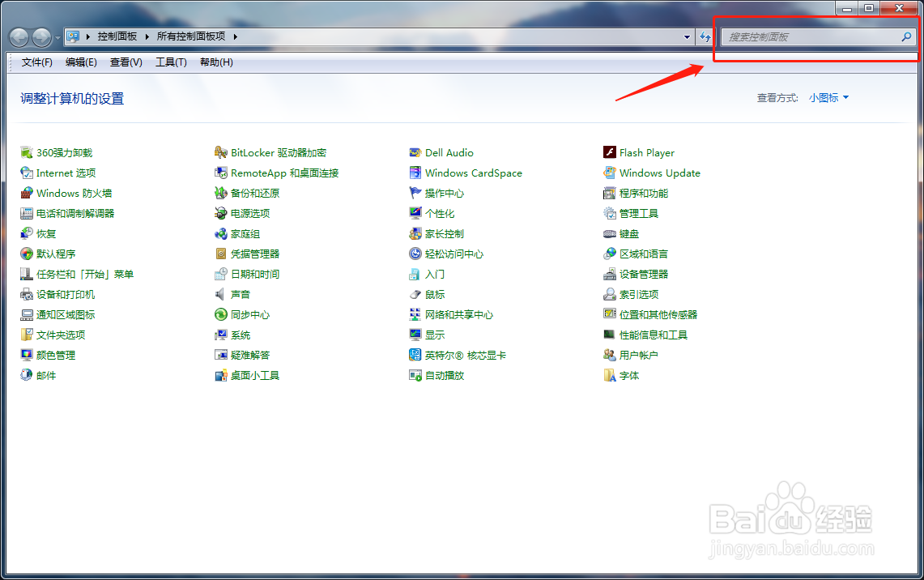Screen dimensions: 924x580
Task: Open the 设备和打印机 icon
Action: pyautogui.click(x=27, y=294)
